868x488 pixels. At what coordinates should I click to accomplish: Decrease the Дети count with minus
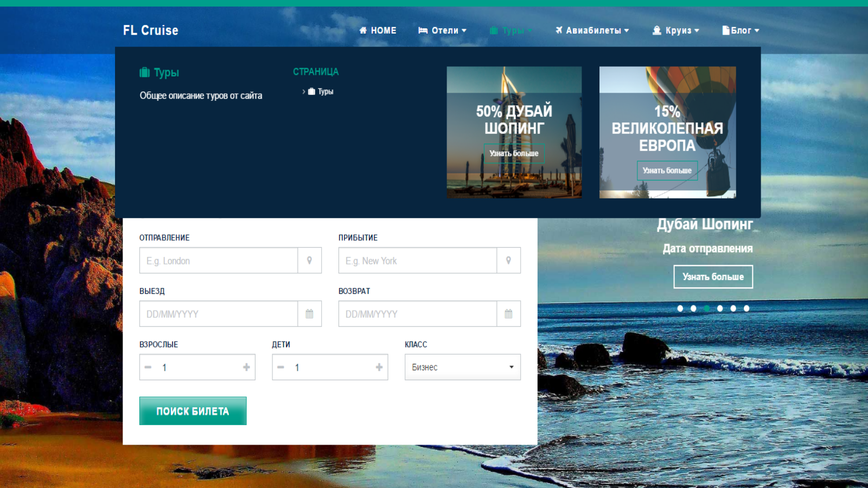[280, 367]
